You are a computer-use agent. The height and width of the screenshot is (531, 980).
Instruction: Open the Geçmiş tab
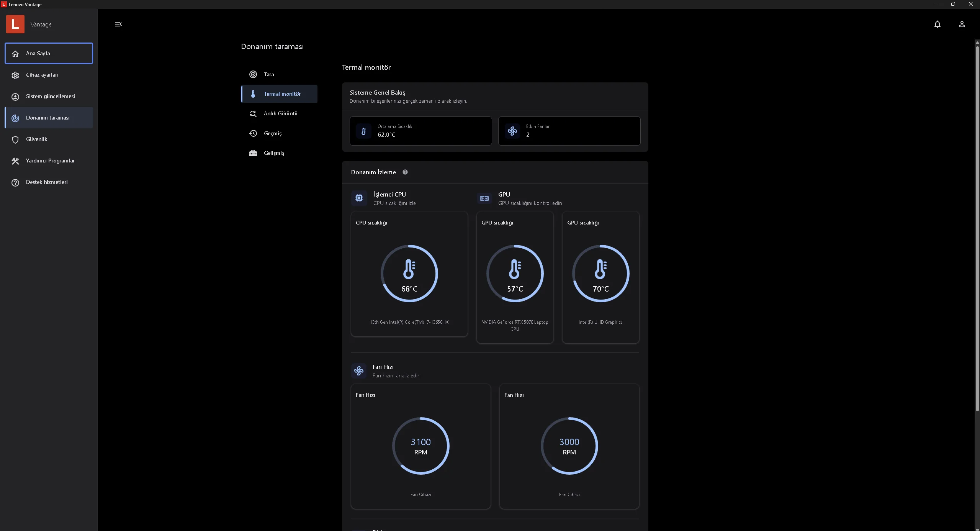279,133
